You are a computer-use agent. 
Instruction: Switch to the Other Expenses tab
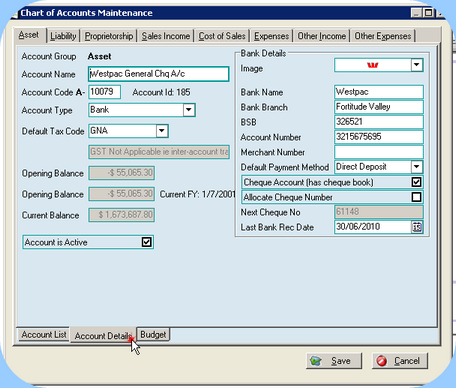click(x=383, y=36)
